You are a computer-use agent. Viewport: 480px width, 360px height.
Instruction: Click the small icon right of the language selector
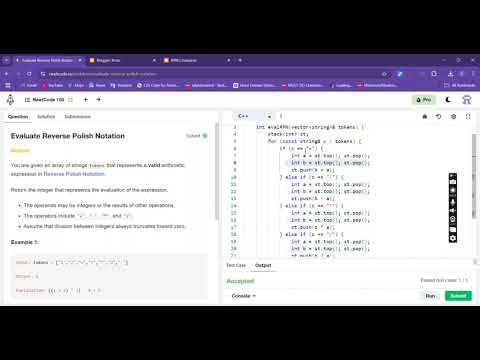(281, 116)
